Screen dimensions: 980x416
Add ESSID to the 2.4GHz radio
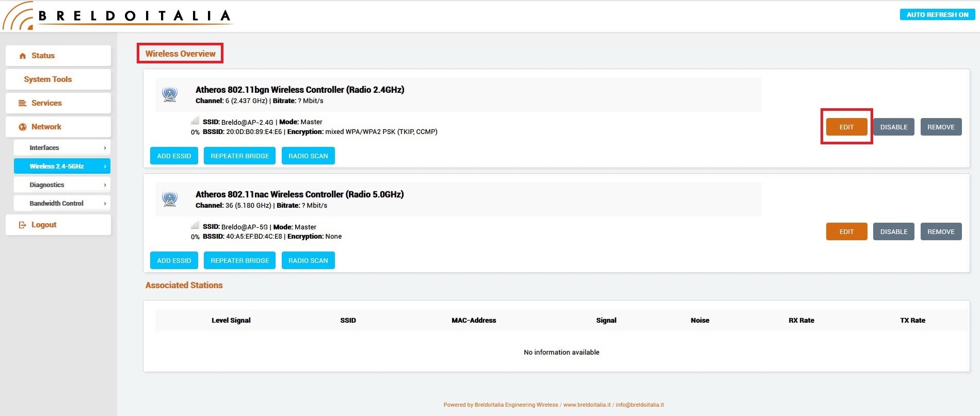(x=174, y=156)
